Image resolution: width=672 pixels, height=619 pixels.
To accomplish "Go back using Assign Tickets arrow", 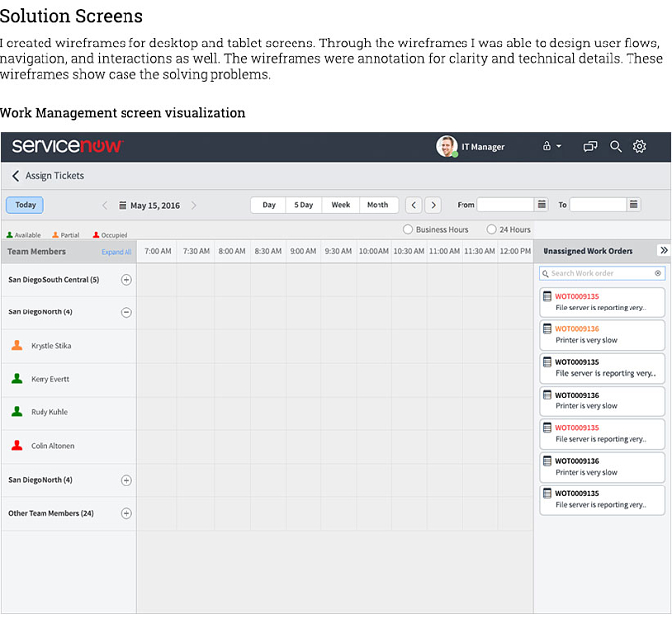I will coord(16,175).
